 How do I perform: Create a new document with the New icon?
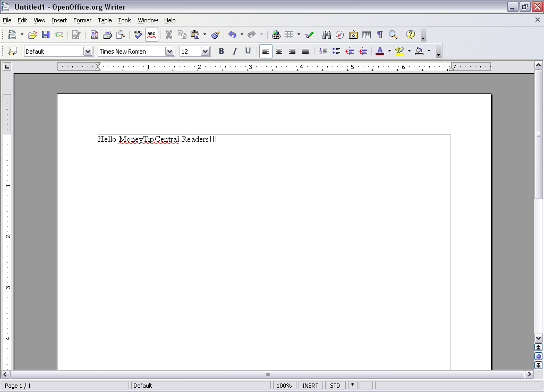point(12,35)
